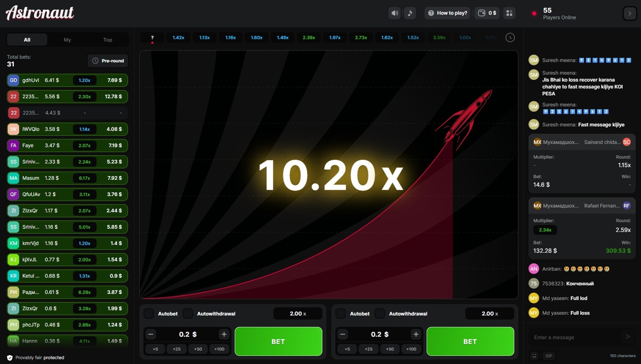Enable Autowithdrawal in the left bet panel

point(188,314)
